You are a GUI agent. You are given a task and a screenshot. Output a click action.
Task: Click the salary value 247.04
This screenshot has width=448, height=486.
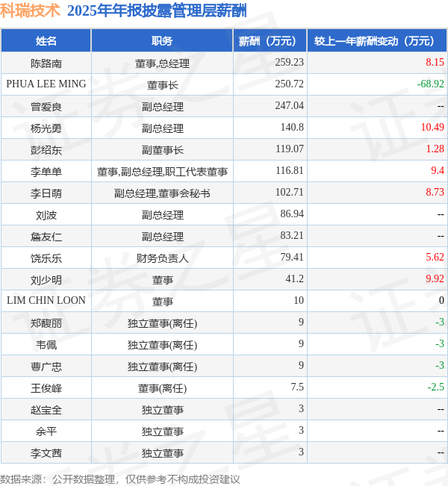[289, 105]
